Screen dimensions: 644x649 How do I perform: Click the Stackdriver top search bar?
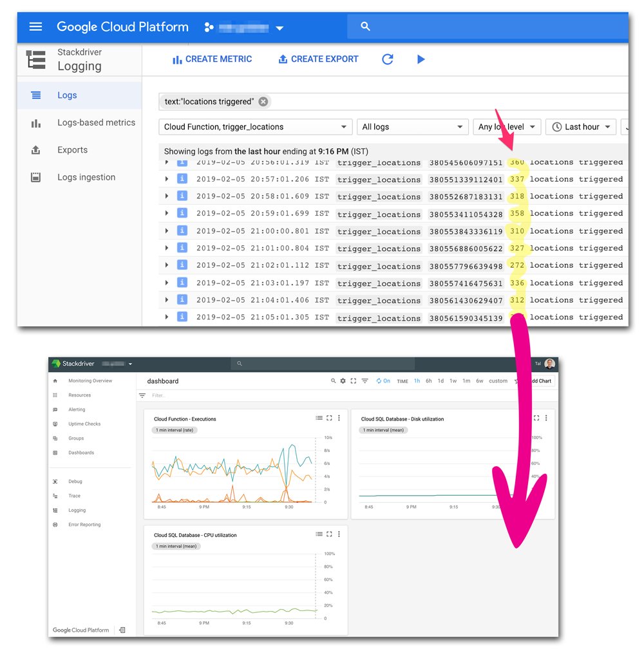coord(323,363)
